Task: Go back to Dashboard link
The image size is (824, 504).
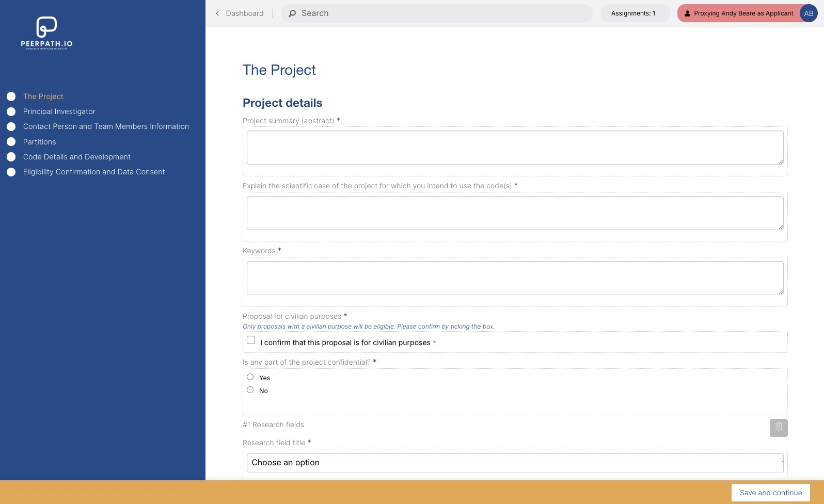Action: (244, 13)
